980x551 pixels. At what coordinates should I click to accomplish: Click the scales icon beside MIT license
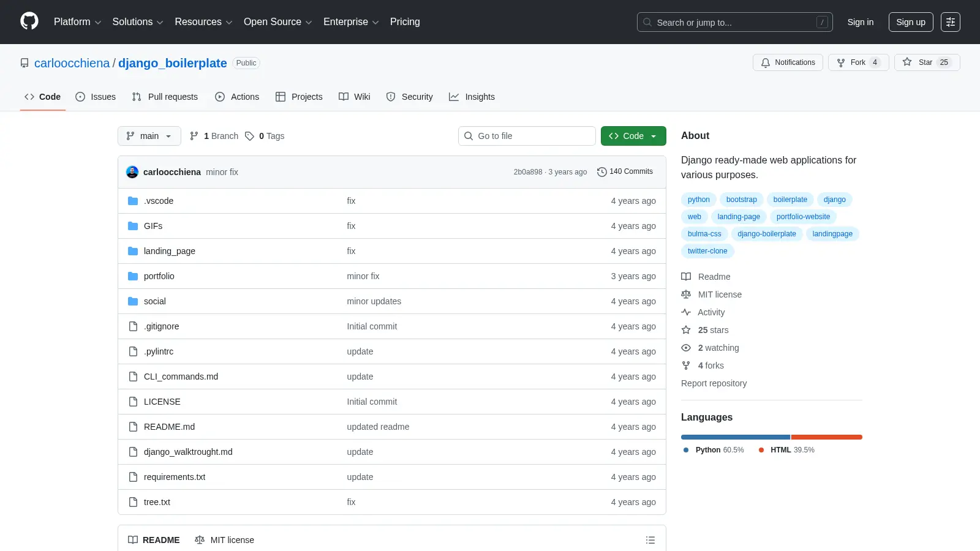[x=686, y=294]
